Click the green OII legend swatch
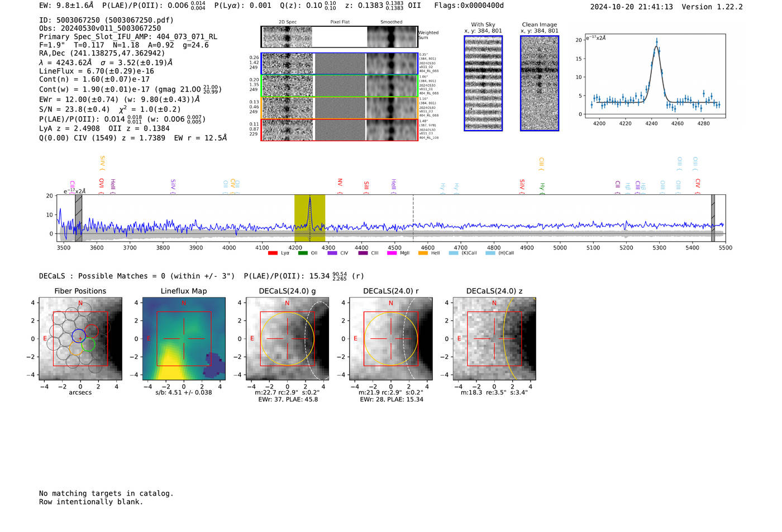The image size is (782, 532). 303,253
